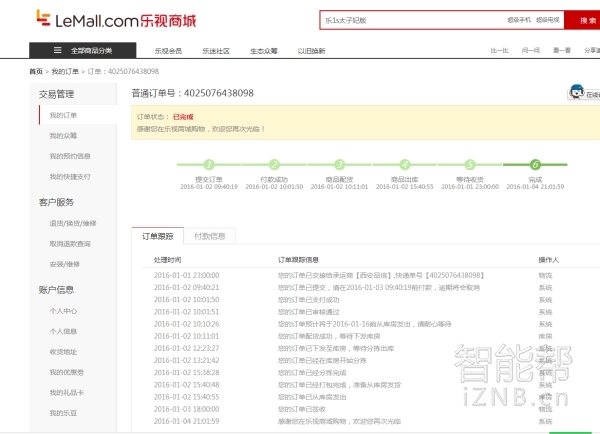
Task: Open 生态众筹 in the navigation bar
Action: point(264,51)
